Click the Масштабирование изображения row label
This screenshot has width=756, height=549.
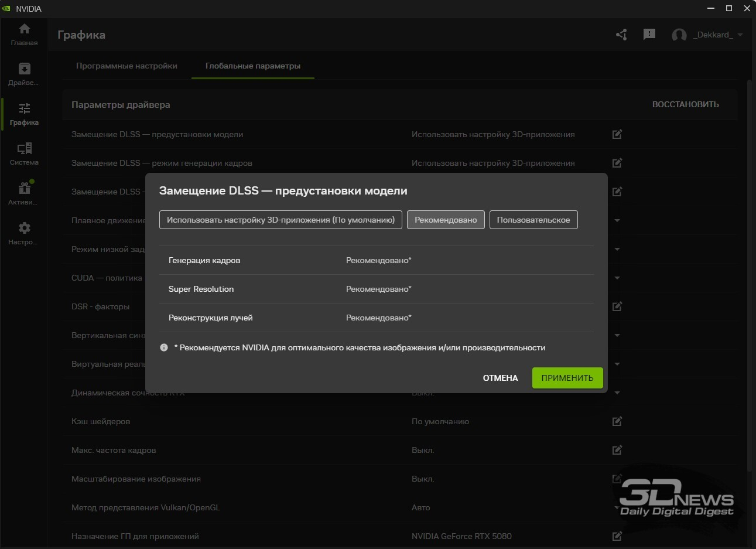coord(136,479)
